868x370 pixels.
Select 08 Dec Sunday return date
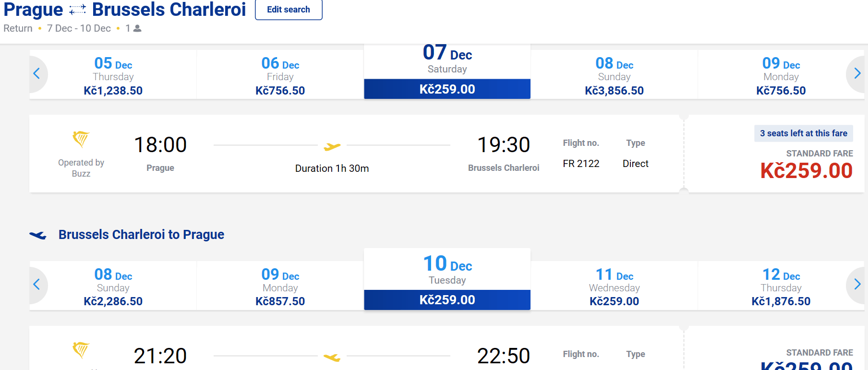[x=113, y=287]
